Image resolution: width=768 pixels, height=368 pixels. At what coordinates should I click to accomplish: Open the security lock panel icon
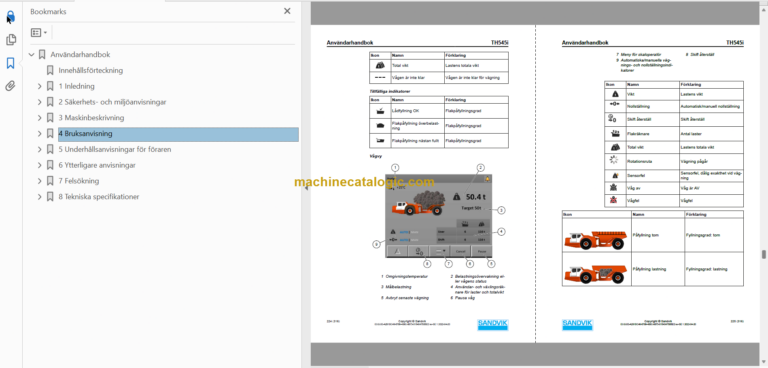[x=11, y=17]
